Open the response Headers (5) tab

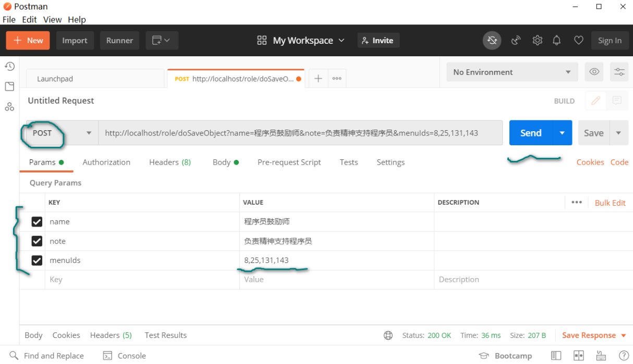point(111,335)
